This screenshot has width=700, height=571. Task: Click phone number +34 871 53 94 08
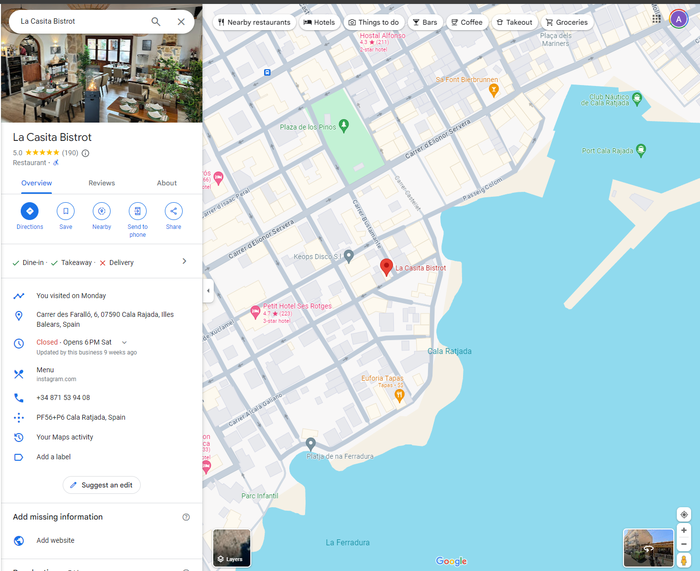click(x=102, y=397)
